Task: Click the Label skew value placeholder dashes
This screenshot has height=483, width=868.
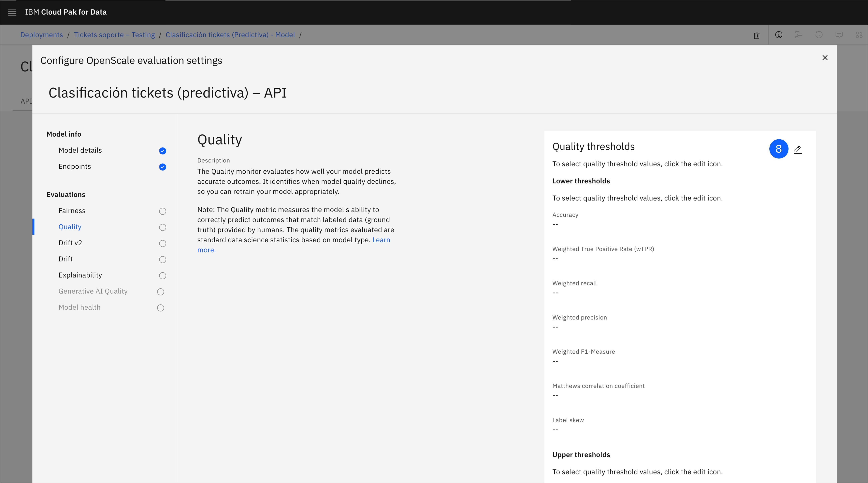Action: tap(555, 430)
